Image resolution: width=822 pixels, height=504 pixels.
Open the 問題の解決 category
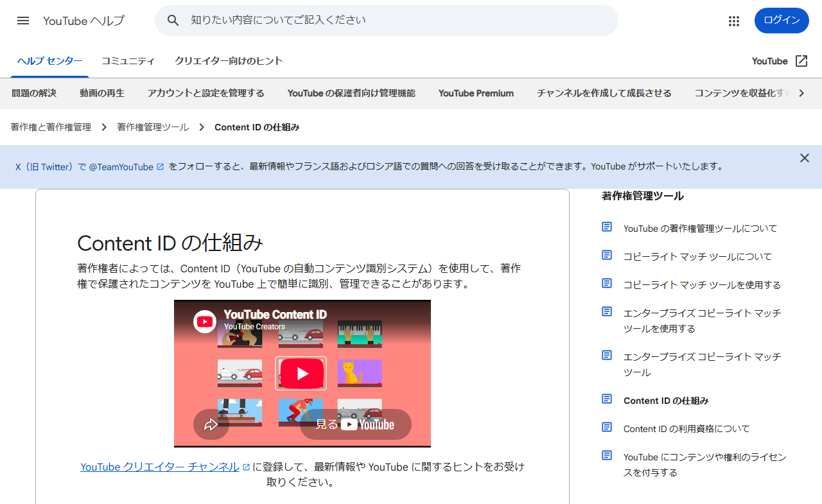pyautogui.click(x=34, y=93)
